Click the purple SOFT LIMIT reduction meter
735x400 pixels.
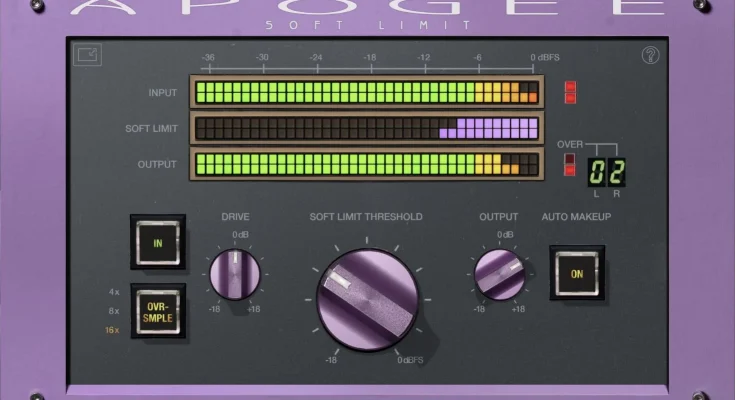pos(366,128)
